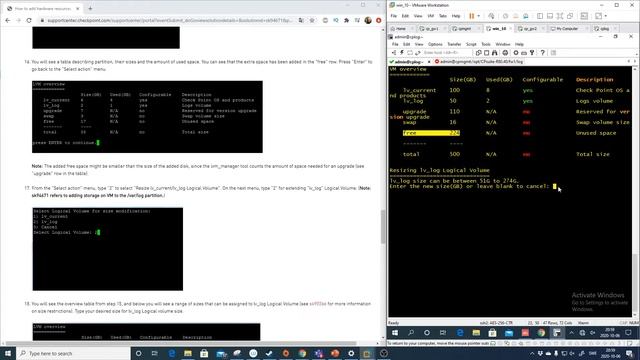The height and width of the screenshot is (360, 640).
Task: Revert to snapshot icon in VMware toolbar
Action: 516,16
